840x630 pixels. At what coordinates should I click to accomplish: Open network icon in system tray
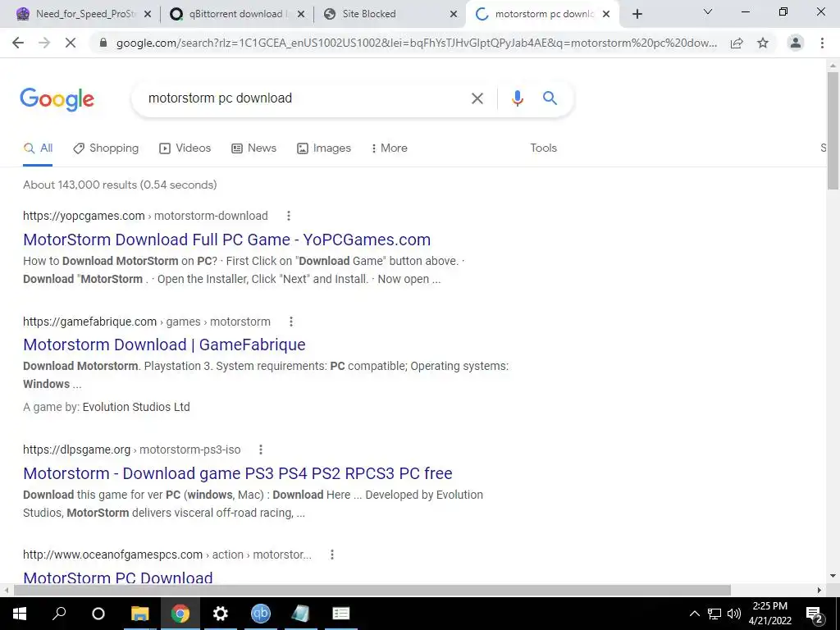point(714,614)
